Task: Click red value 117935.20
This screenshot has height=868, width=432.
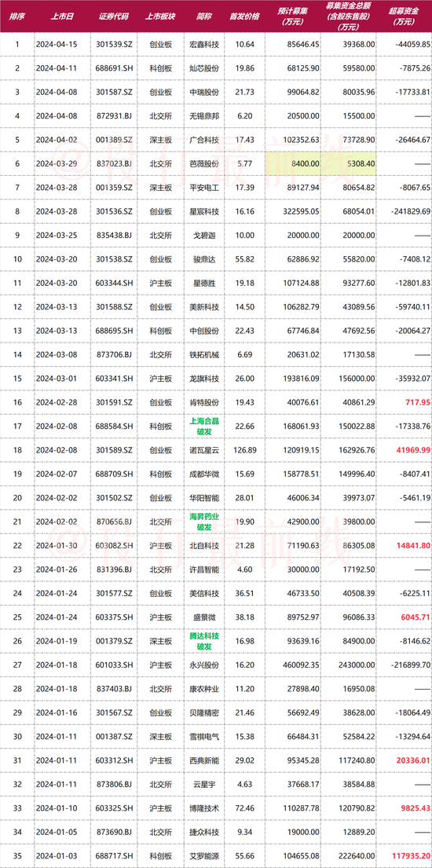Action: 411,855
